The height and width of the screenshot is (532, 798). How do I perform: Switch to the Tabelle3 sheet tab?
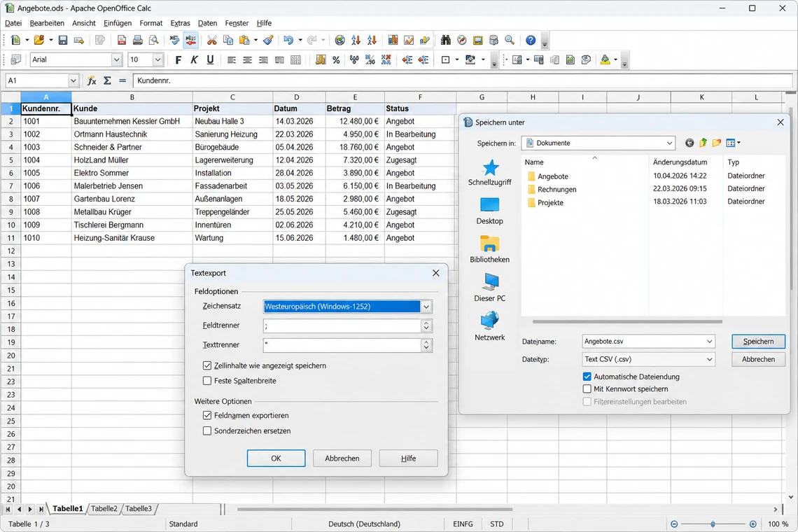pyautogui.click(x=139, y=509)
